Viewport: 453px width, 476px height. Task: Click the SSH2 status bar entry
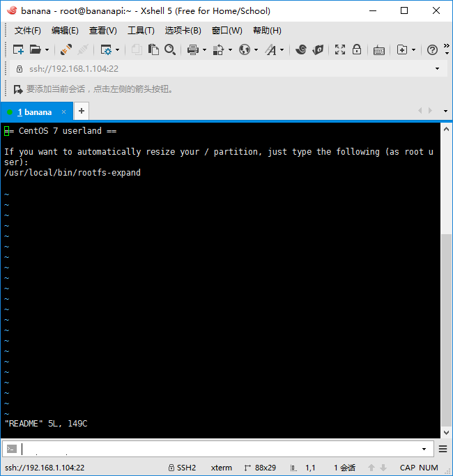click(x=182, y=468)
